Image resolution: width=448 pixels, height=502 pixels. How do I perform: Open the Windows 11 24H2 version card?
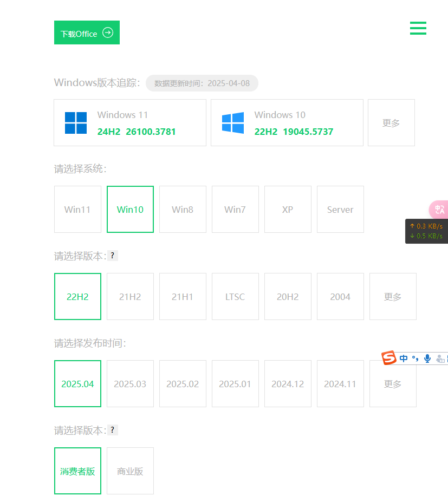click(130, 122)
